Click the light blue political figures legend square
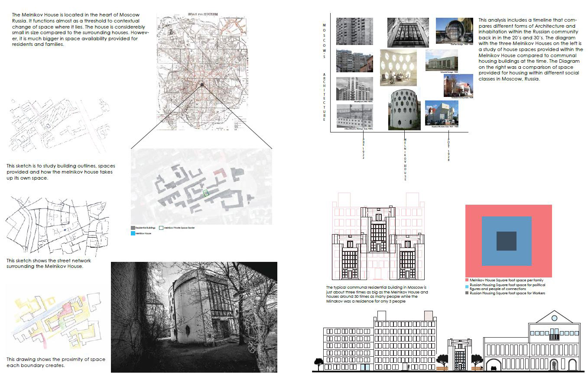 coord(467,287)
